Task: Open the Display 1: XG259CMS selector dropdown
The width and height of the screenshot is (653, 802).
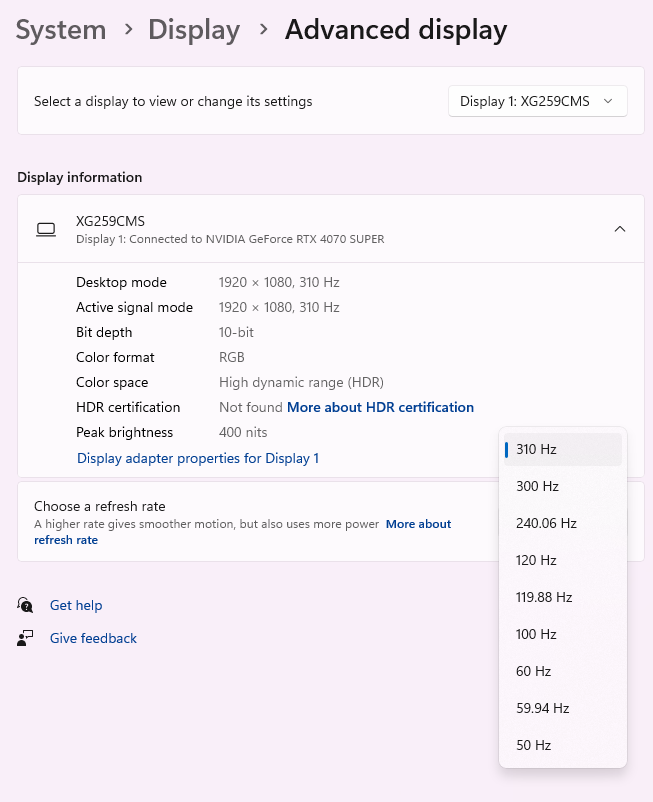Action: [537, 101]
